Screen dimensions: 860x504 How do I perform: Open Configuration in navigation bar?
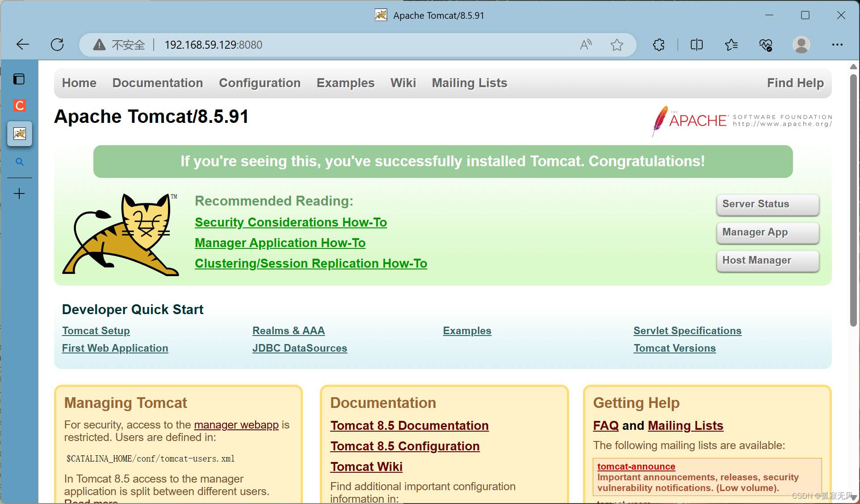pos(260,83)
